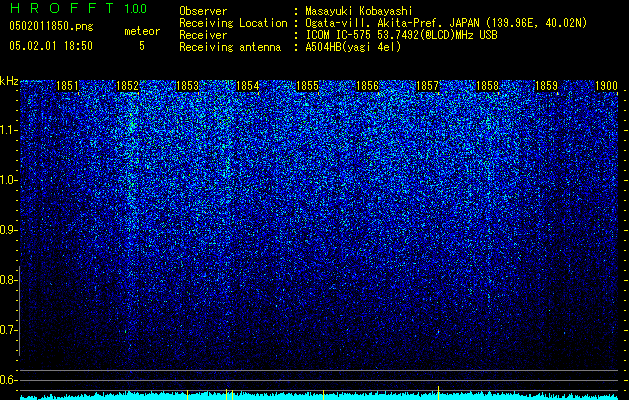
Task: Click the 1.1 kHz frequency tick label
Action: tap(9, 130)
